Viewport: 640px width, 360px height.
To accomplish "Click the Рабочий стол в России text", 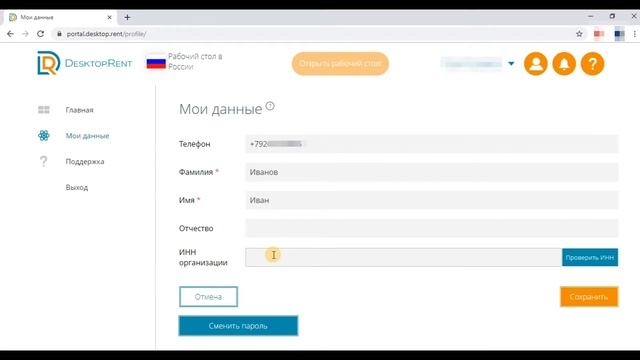I will 195,62.
